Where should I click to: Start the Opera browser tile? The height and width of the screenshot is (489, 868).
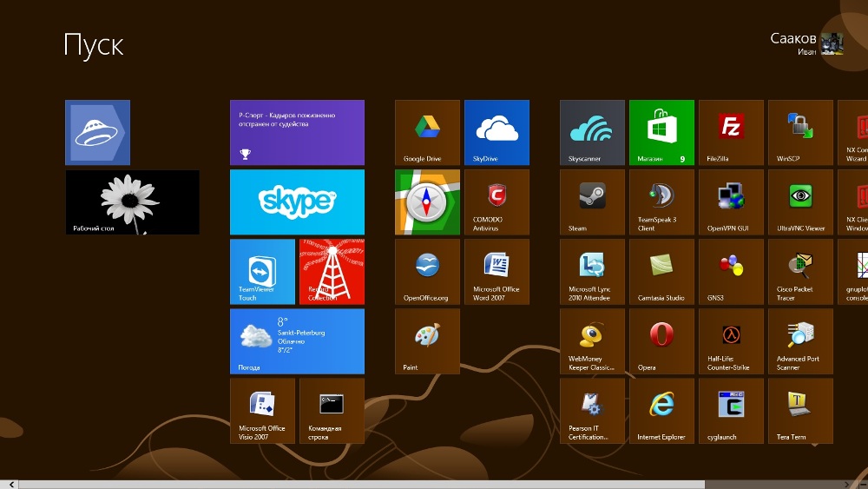[661, 340]
